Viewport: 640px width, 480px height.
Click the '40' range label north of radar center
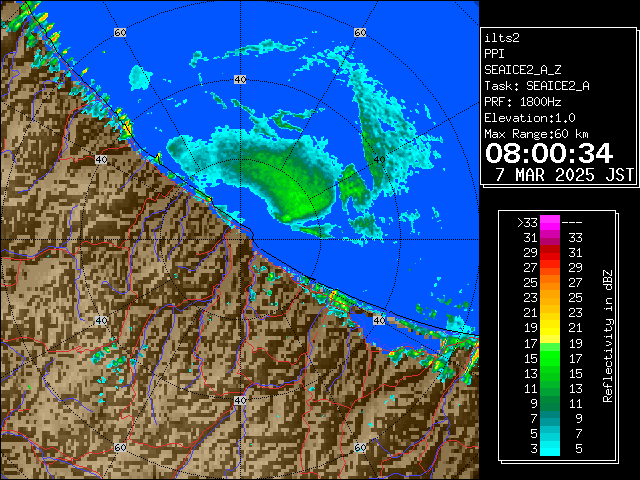click(x=240, y=80)
